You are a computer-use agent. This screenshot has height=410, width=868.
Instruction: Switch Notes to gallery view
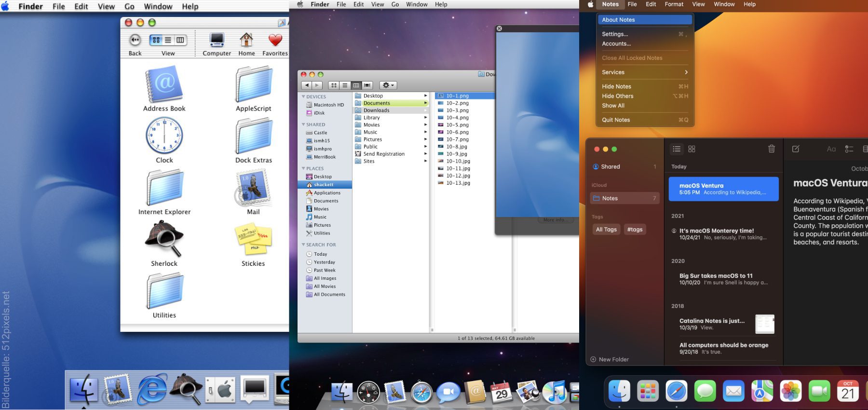692,149
